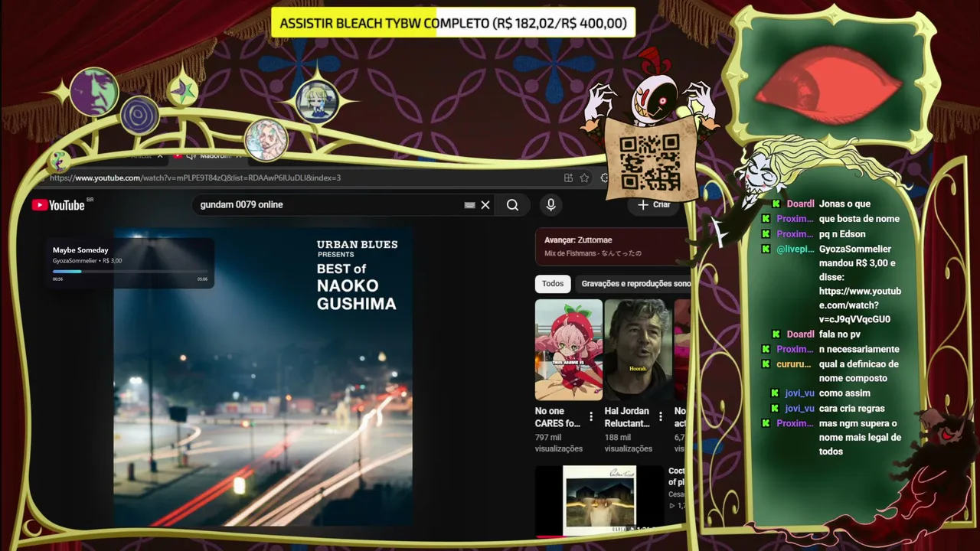Click the Best of Naoko Gushima video player
The width and height of the screenshot is (980, 551).
[263, 377]
